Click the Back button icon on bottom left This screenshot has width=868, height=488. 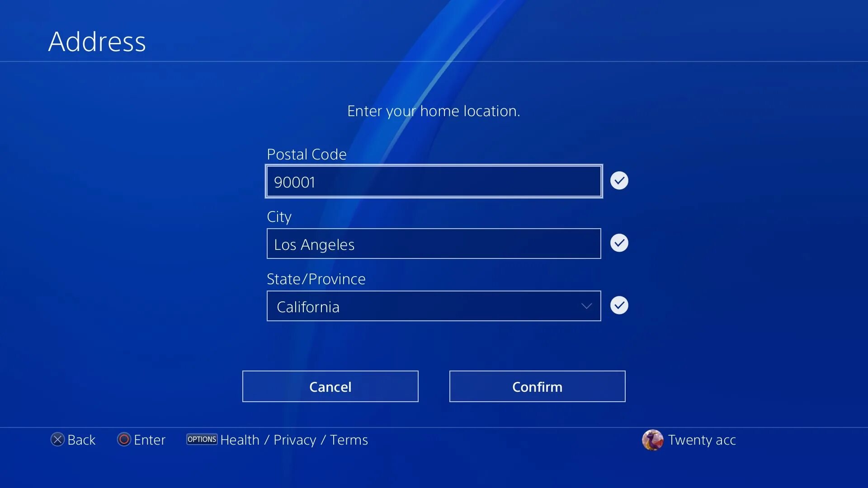coord(58,440)
